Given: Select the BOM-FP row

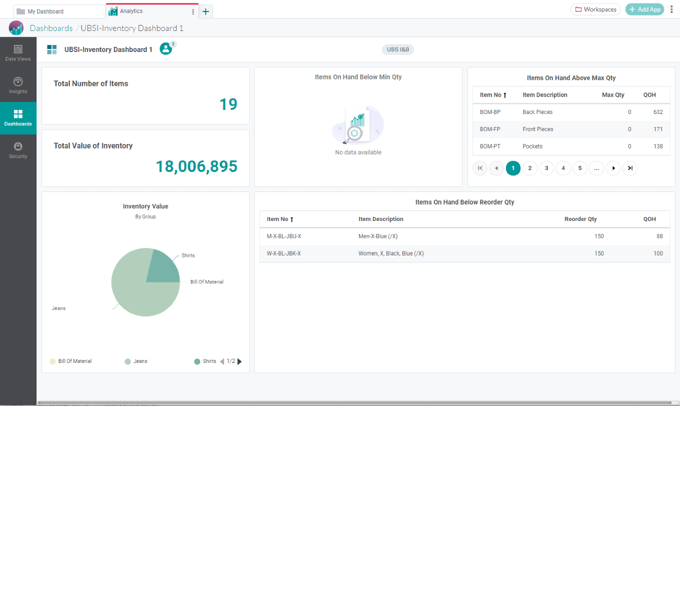Looking at the screenshot, I should 571,129.
